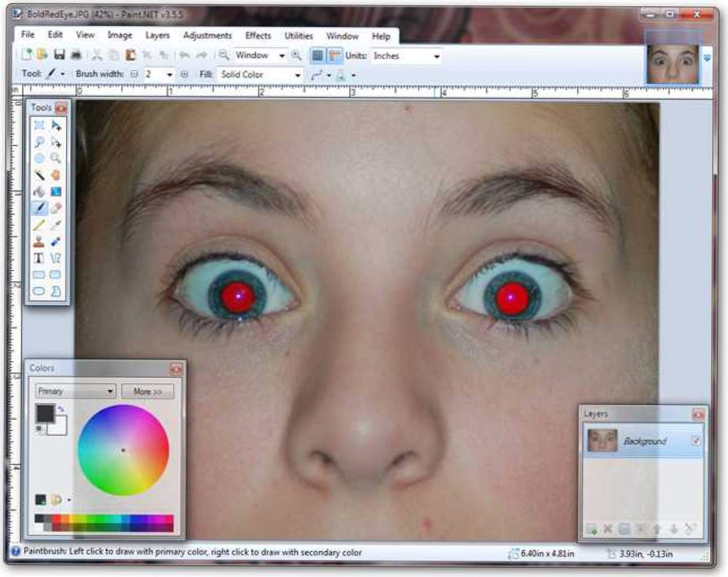The image size is (728, 577).
Task: Open the Effects menu
Action: point(258,35)
